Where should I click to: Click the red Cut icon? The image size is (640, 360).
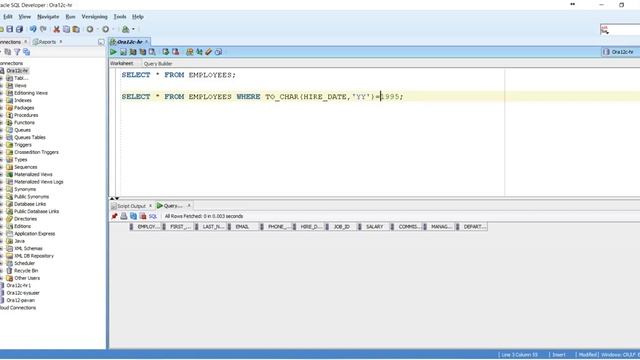(x=56, y=29)
